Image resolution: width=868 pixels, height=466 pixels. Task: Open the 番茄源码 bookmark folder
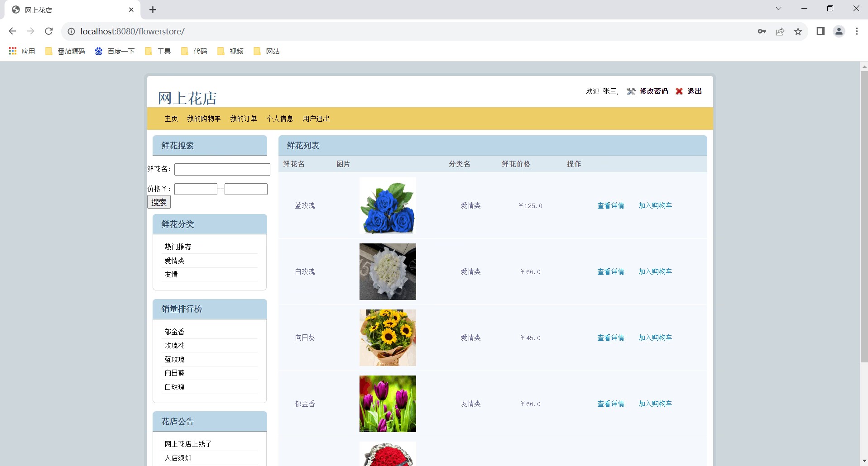65,51
